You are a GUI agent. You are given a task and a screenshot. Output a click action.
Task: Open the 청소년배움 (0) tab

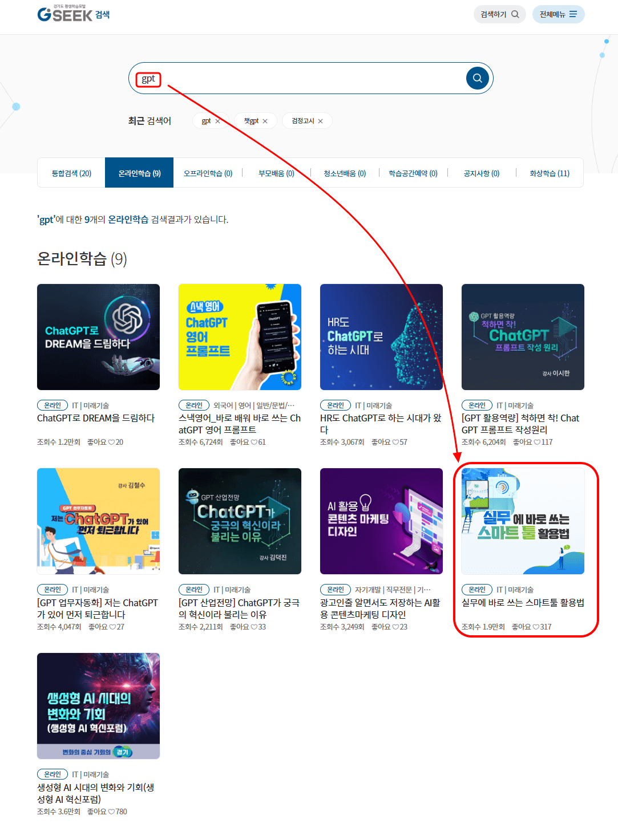(x=345, y=173)
